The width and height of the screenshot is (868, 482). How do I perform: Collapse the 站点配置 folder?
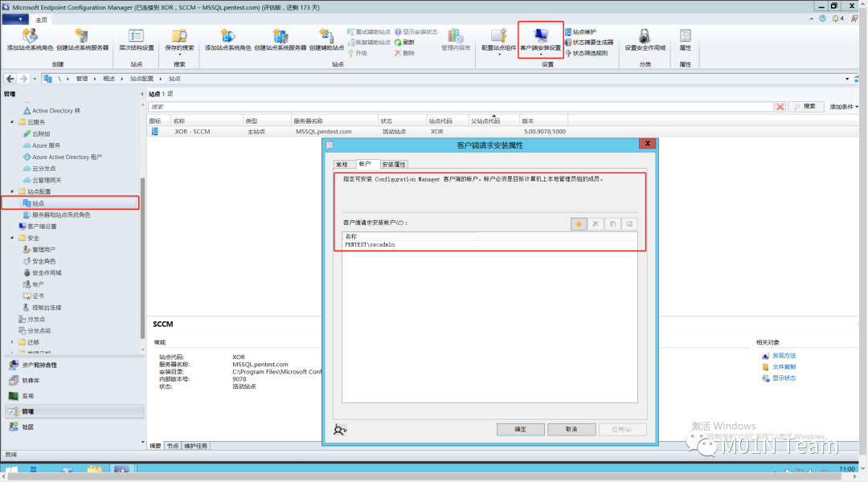[12, 191]
